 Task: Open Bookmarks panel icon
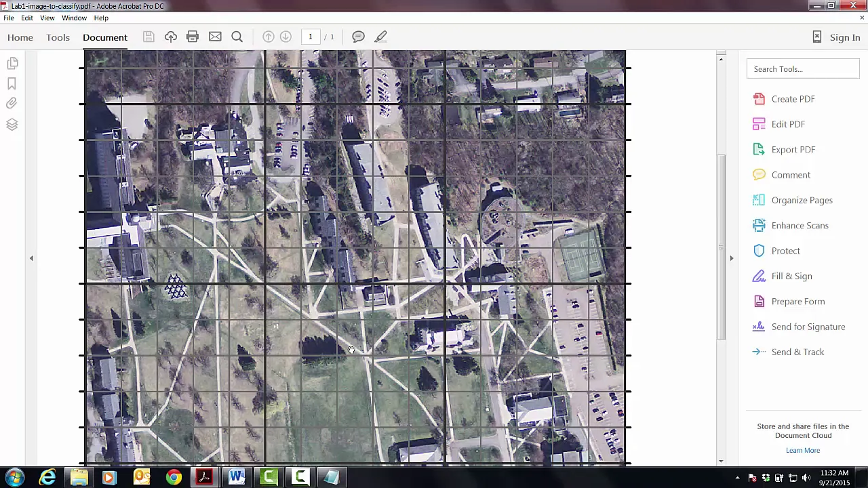pos(12,83)
